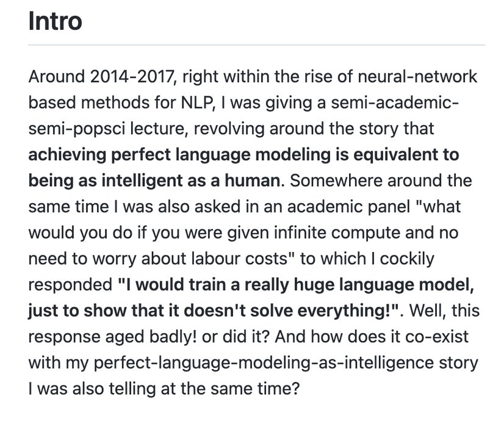Click the phrase "Somewhere around the"
Image resolution: width=504 pixels, height=427 pixels.
tap(381, 181)
